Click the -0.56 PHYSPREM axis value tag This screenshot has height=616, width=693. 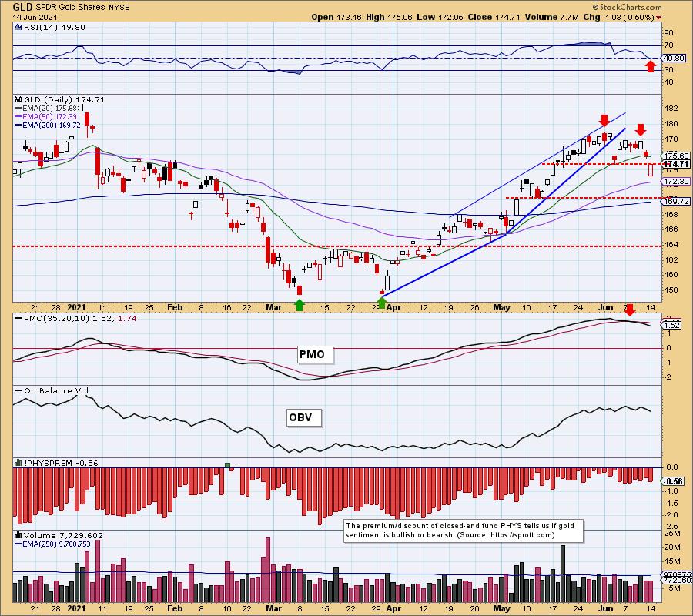click(x=674, y=481)
